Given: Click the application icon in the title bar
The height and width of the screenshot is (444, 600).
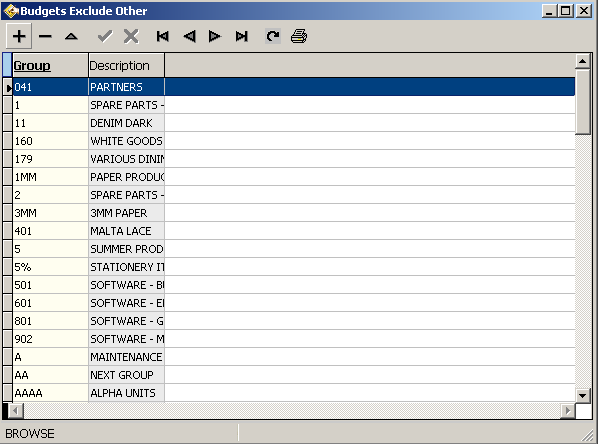Looking at the screenshot, I should [11, 11].
